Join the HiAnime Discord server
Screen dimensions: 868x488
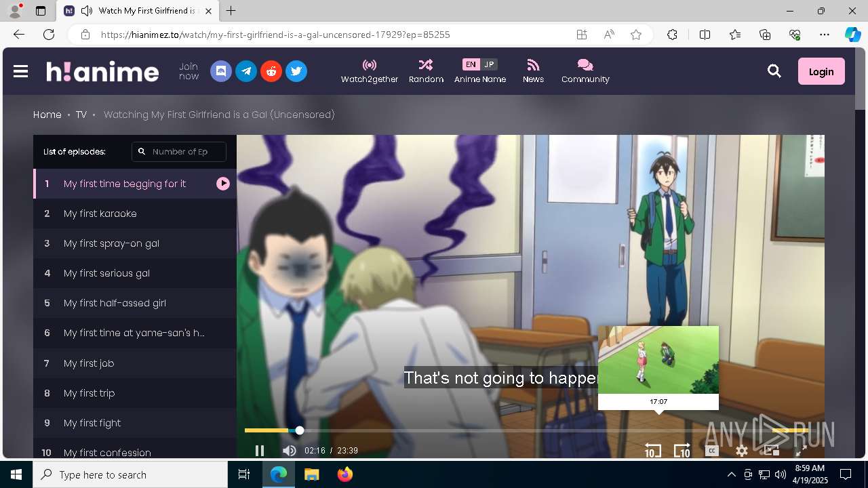(221, 71)
